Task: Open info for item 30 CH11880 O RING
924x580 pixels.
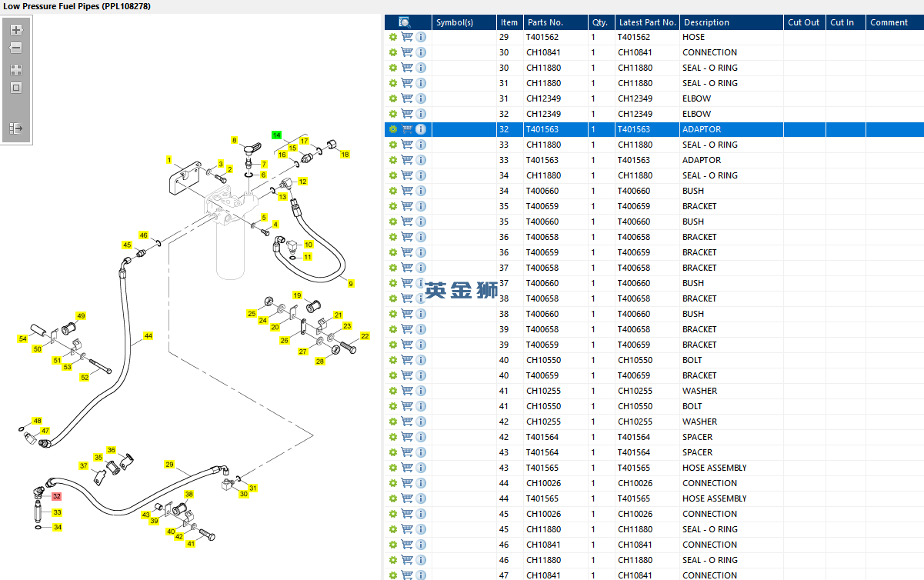Action: click(421, 68)
